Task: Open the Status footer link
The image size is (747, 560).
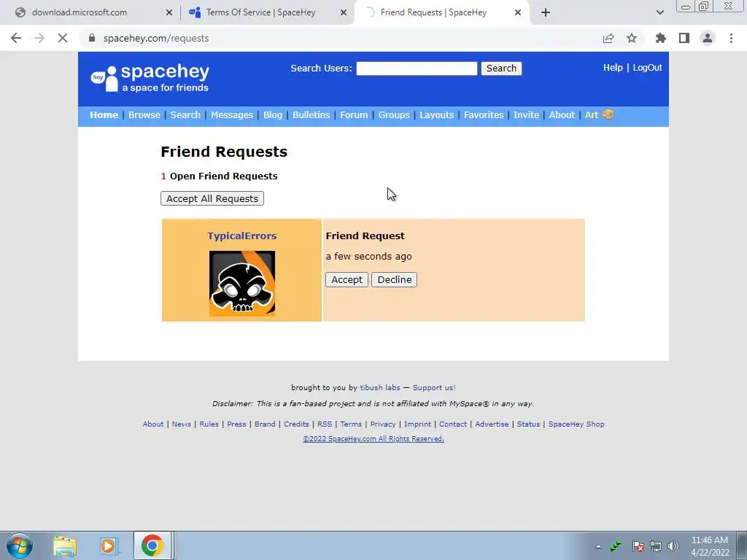Action: (528, 424)
